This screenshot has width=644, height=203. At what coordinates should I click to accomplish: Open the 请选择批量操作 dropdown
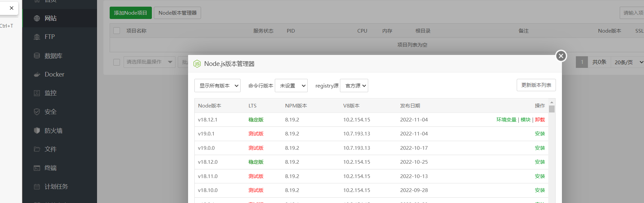150,62
